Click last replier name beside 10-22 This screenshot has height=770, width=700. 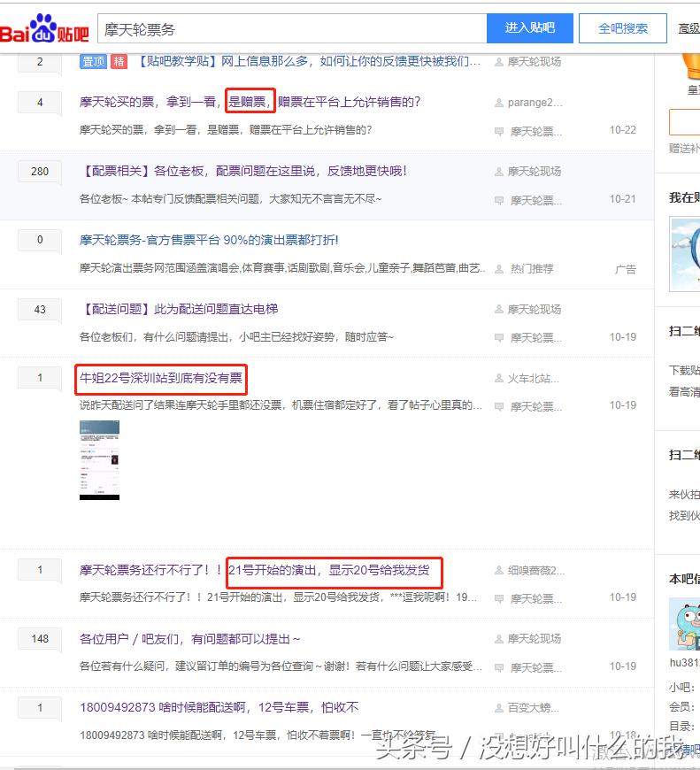click(536, 132)
